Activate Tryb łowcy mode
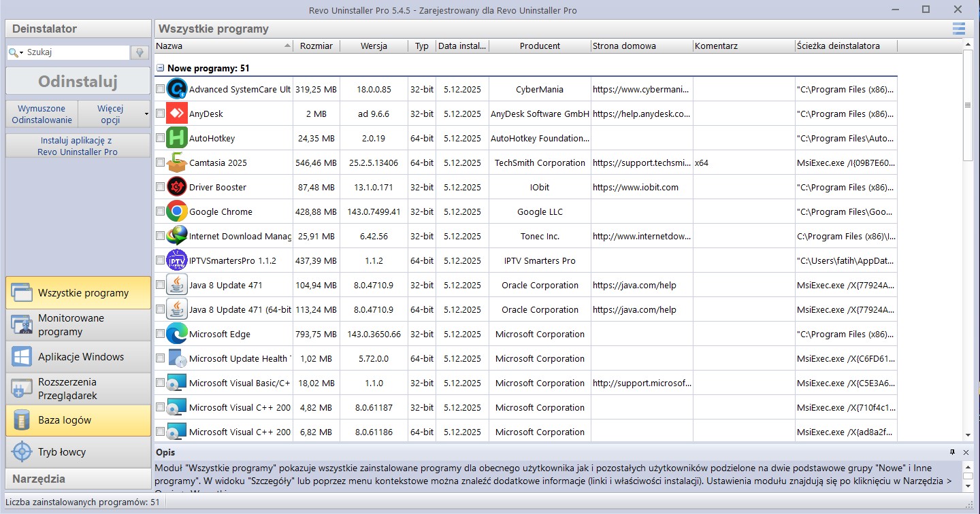This screenshot has width=980, height=514. 78,452
